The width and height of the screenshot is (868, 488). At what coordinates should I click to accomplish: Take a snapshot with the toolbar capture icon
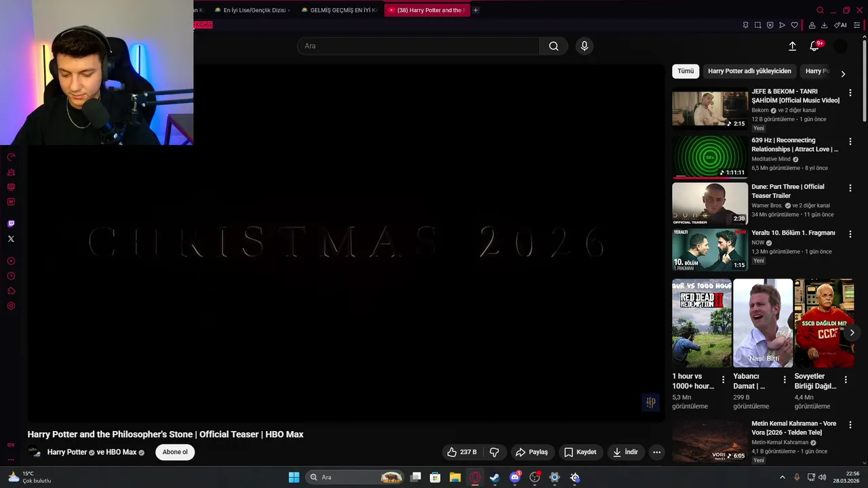tap(757, 25)
